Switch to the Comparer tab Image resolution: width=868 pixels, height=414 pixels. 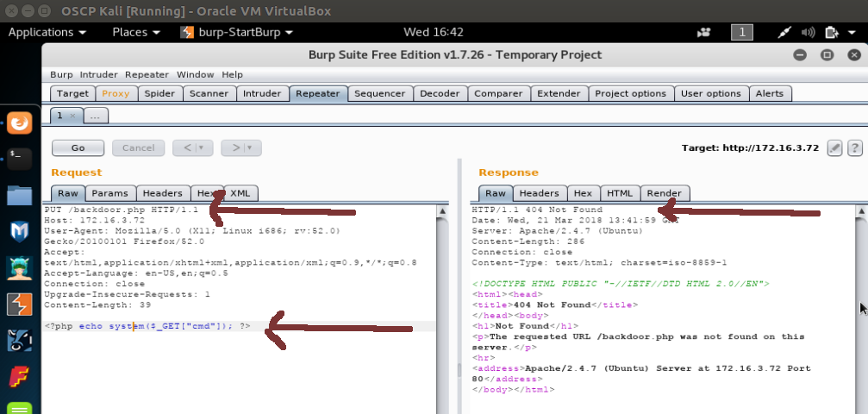coord(499,94)
